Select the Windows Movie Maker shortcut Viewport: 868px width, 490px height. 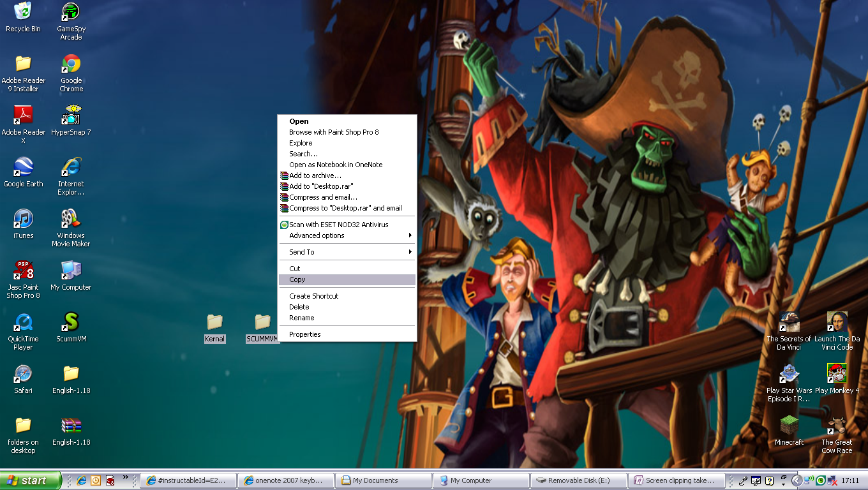click(x=71, y=228)
